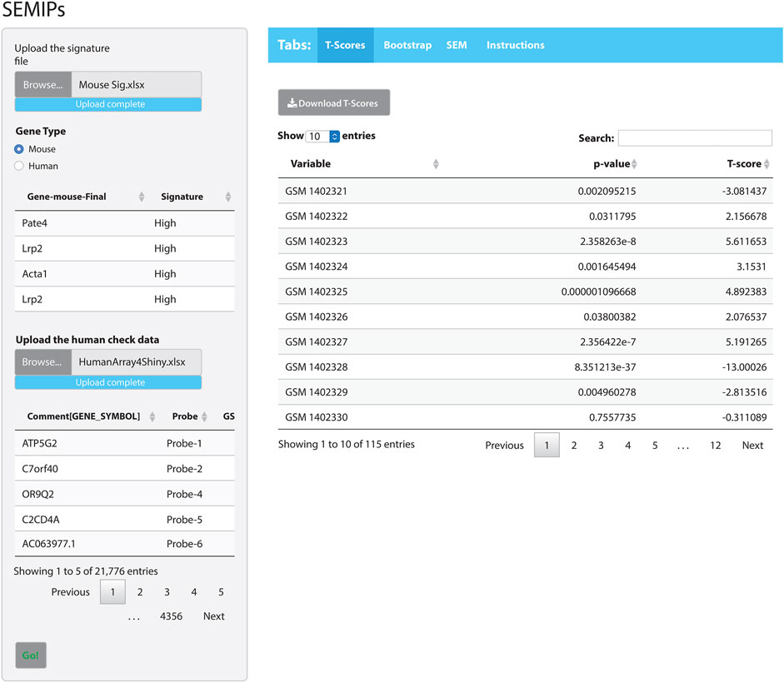
Task: Open the Show entries count dropdown
Action: (x=322, y=136)
